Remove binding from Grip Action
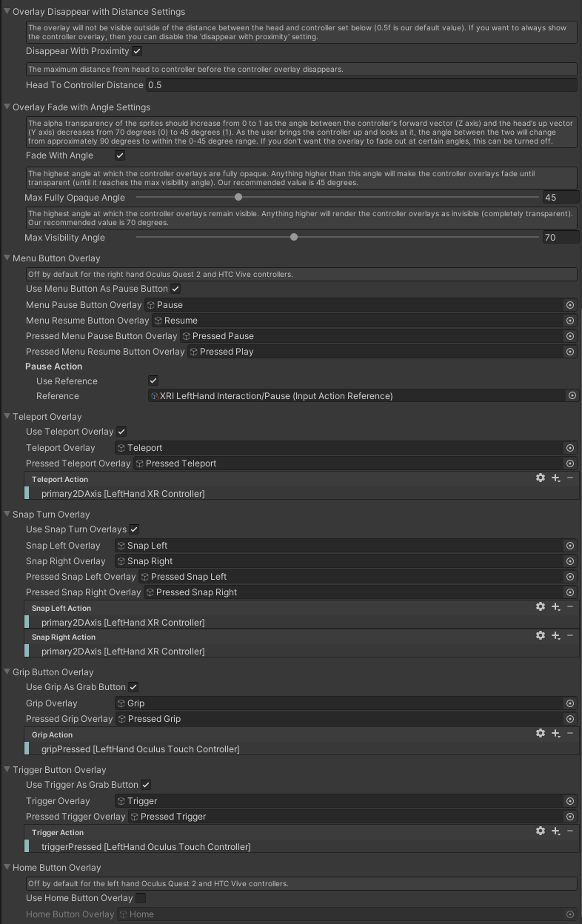The height and width of the screenshot is (924, 582). (570, 734)
